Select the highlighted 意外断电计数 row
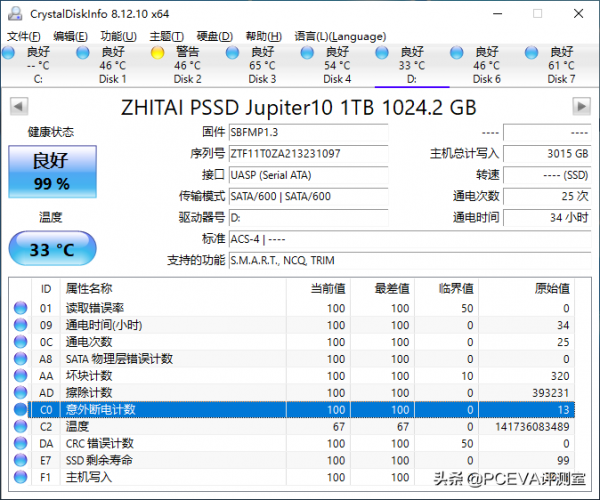Image resolution: width=600 pixels, height=500 pixels. click(x=292, y=409)
